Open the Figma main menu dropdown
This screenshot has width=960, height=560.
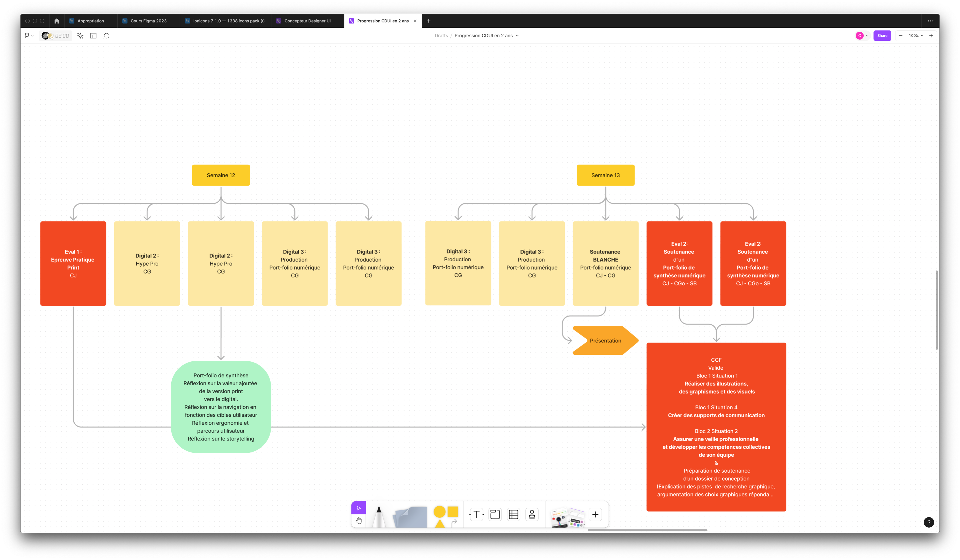(29, 36)
